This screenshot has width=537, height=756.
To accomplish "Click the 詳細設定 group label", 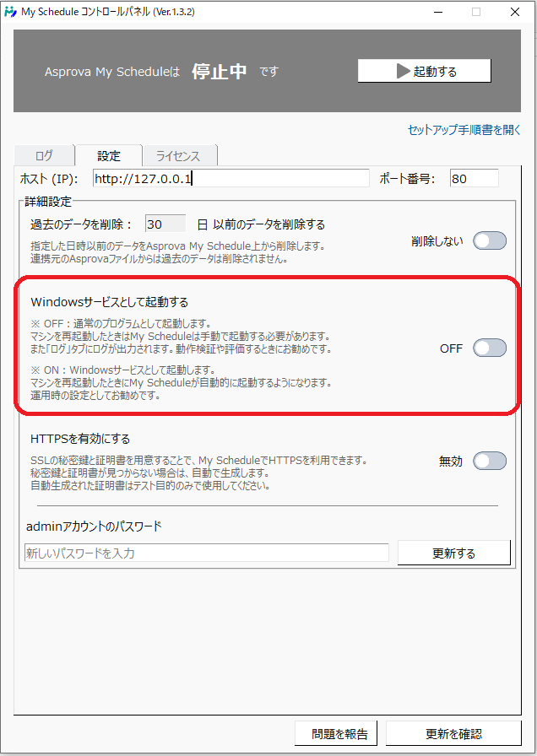I will pyautogui.click(x=48, y=202).
